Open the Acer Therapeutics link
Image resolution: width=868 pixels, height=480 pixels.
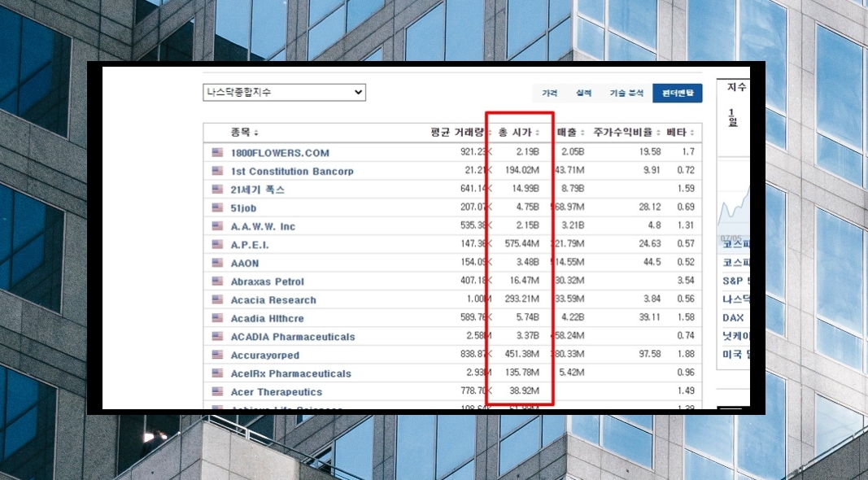coord(277,392)
